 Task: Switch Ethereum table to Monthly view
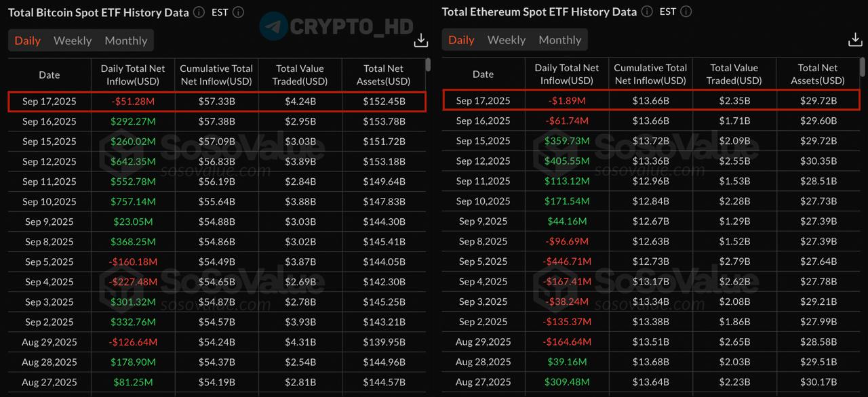tap(560, 40)
